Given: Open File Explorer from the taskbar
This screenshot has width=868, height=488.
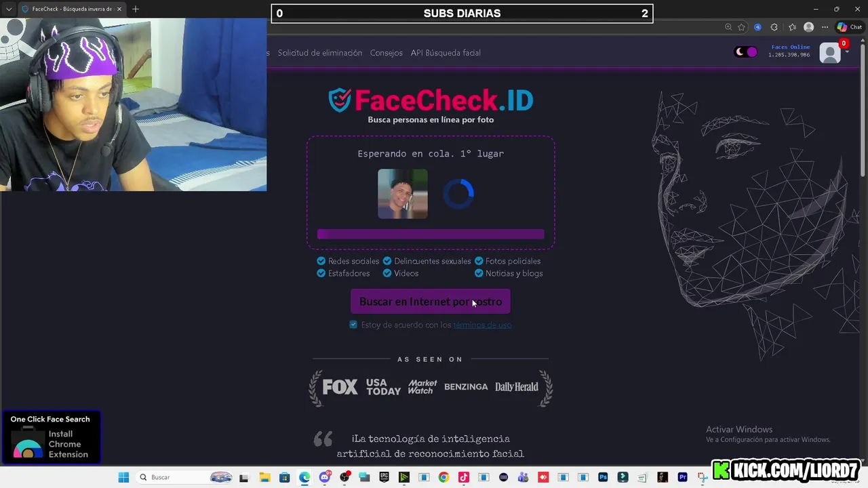Looking at the screenshot, I should point(264,477).
